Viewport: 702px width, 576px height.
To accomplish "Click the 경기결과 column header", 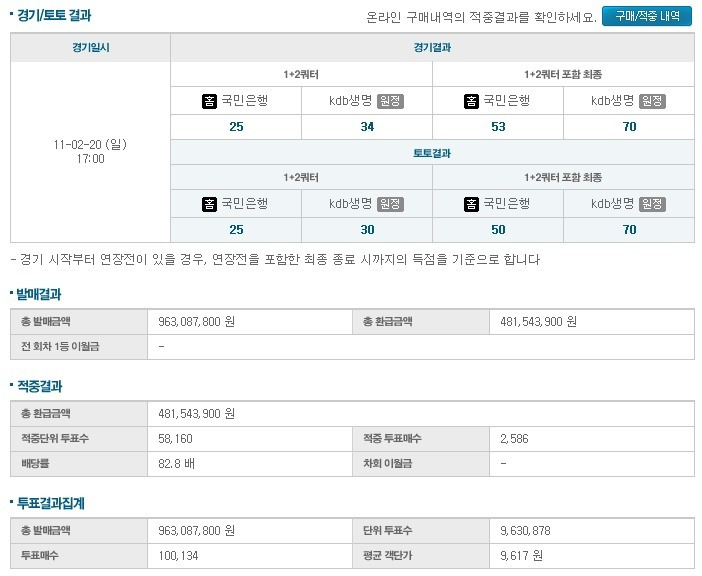I will coord(432,47).
